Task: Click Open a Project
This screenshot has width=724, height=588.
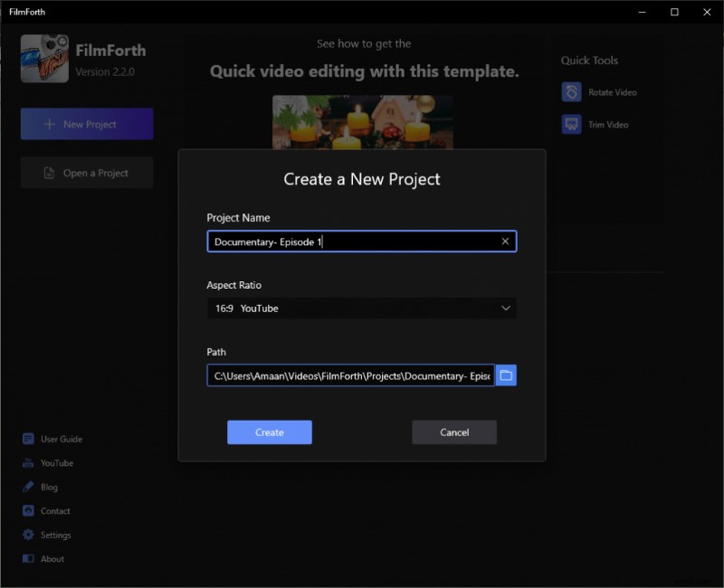Action: point(86,173)
